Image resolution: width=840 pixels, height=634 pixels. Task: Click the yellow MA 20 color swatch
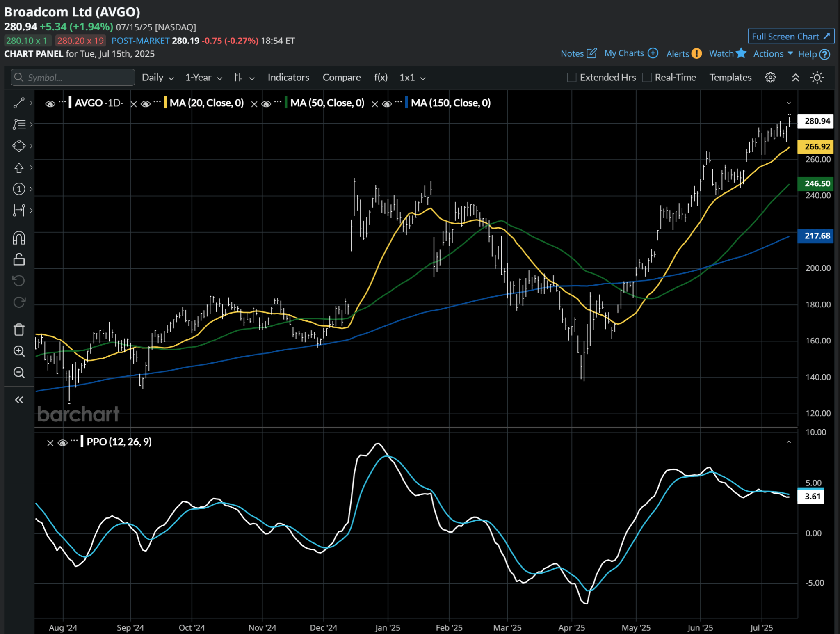(x=165, y=103)
